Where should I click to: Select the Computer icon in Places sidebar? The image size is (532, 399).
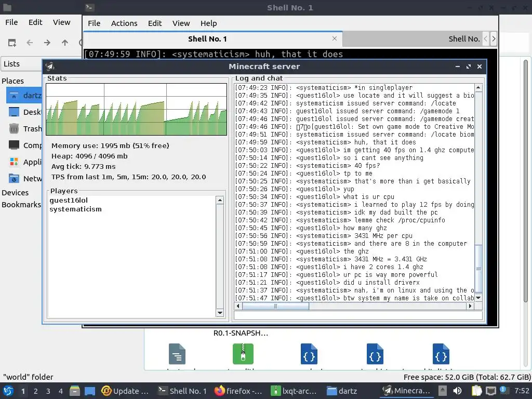click(x=14, y=145)
